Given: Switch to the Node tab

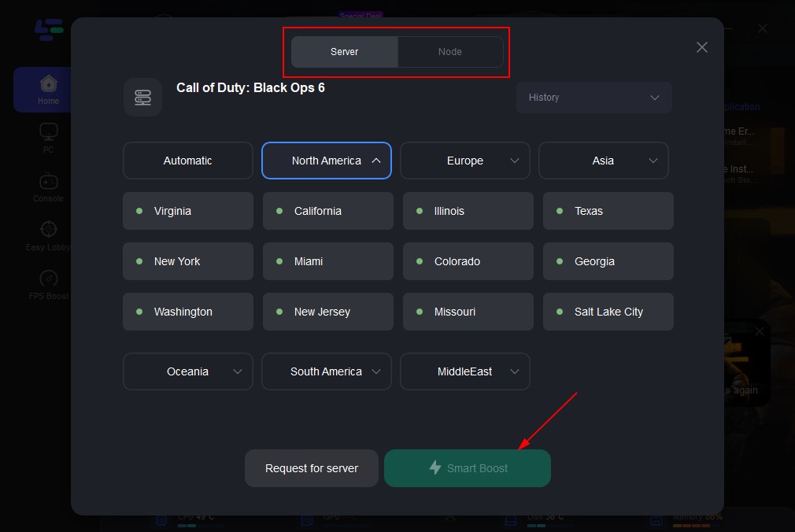Looking at the screenshot, I should [450, 52].
